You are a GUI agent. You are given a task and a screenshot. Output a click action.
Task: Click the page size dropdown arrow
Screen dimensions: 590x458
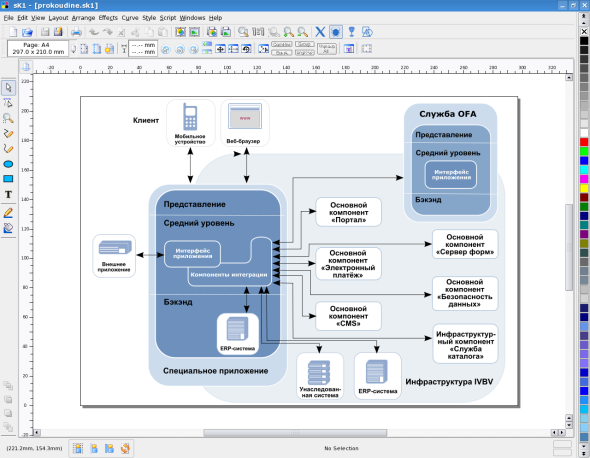pos(74,49)
